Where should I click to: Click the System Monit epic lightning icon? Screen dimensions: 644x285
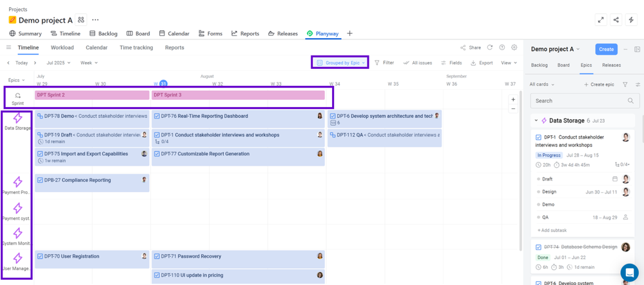click(17, 233)
